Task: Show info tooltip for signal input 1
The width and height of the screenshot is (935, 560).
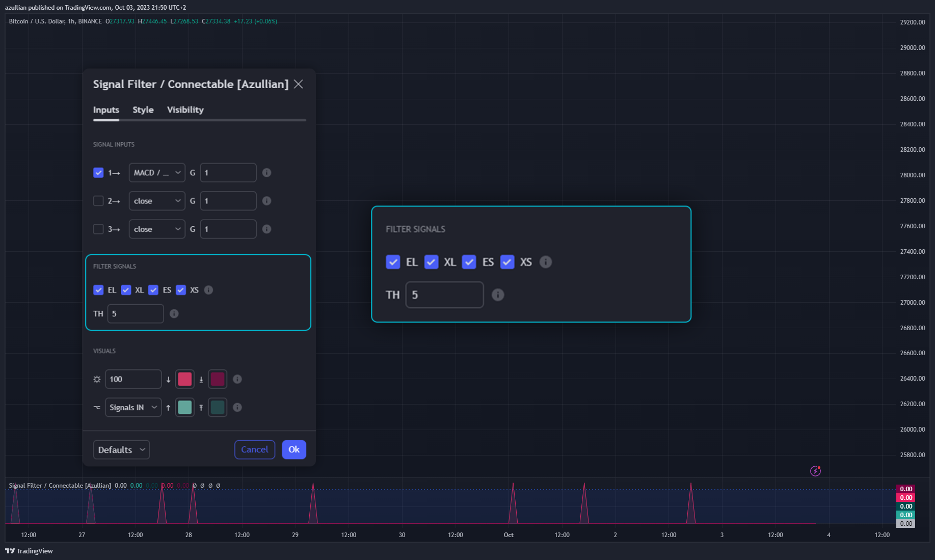Action: (266, 173)
